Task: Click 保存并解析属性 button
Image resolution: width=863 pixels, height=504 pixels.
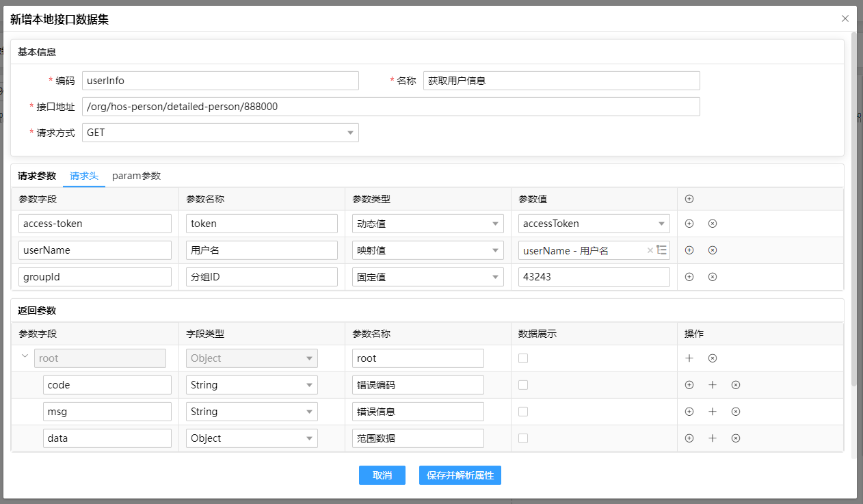Action: [460, 475]
